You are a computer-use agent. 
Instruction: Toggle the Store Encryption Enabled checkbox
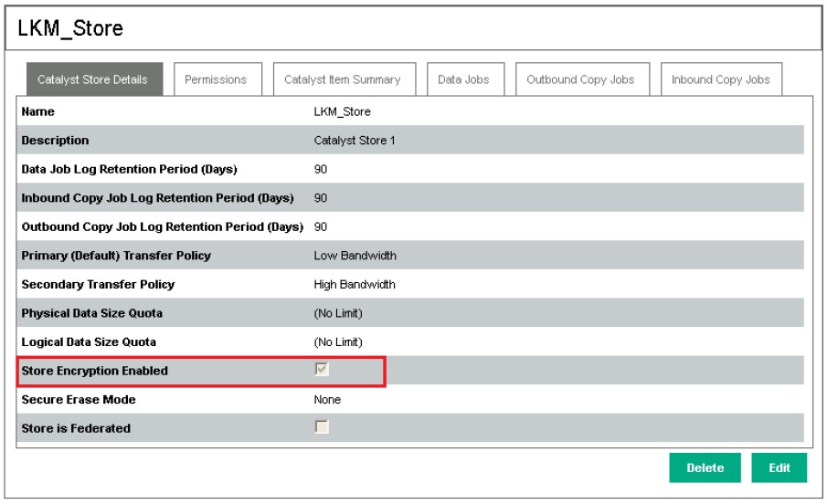pos(322,369)
